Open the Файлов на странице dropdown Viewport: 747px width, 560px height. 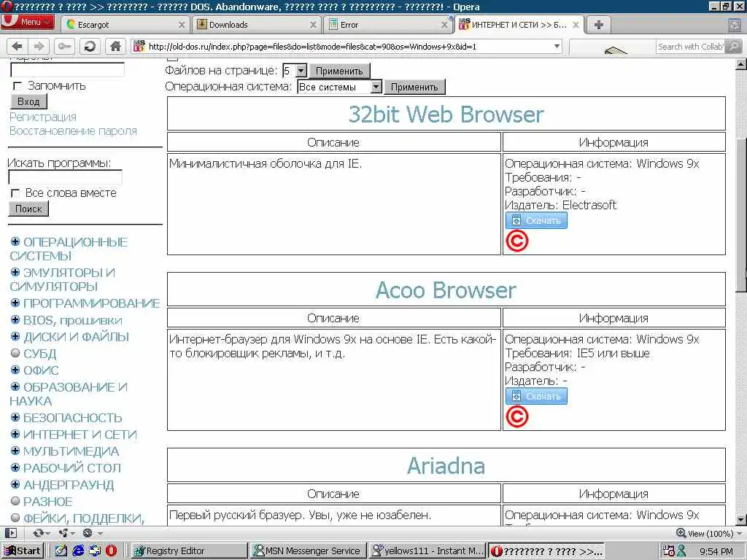coord(301,71)
